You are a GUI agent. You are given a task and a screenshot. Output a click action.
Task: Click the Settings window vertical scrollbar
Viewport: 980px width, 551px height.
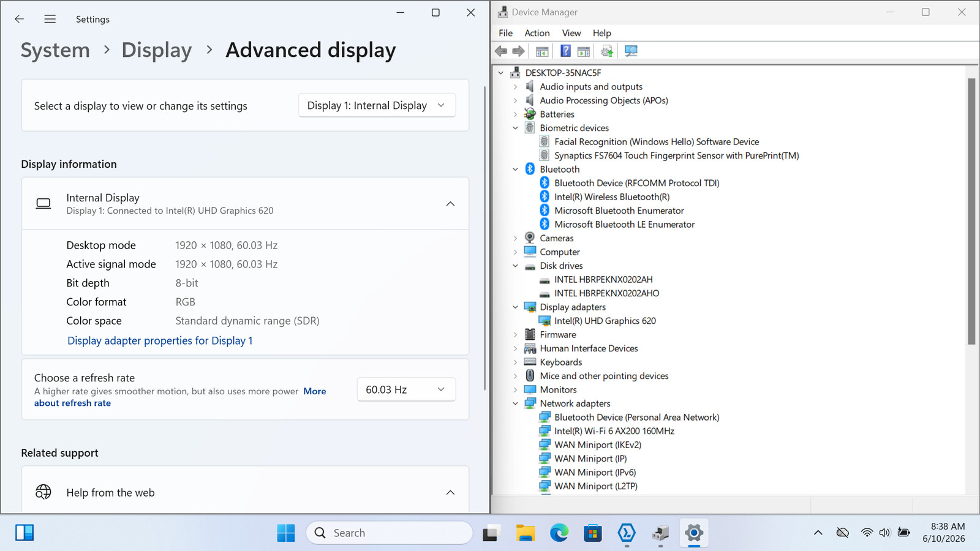pyautogui.click(x=485, y=239)
